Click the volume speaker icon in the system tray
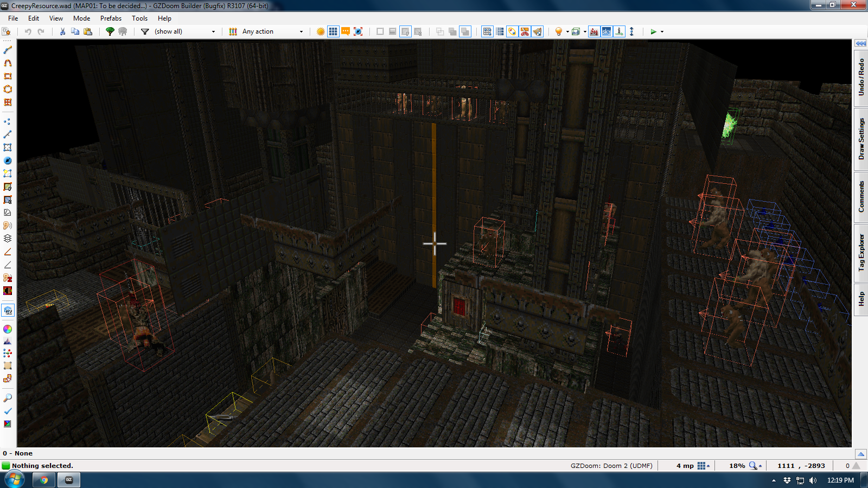Viewport: 868px width, 488px height. [813, 480]
